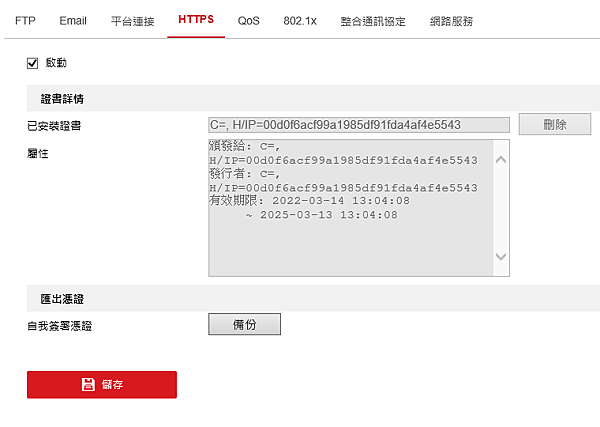Click the 證書詳情 section header
The height and width of the screenshot is (427, 600).
pyautogui.click(x=62, y=99)
